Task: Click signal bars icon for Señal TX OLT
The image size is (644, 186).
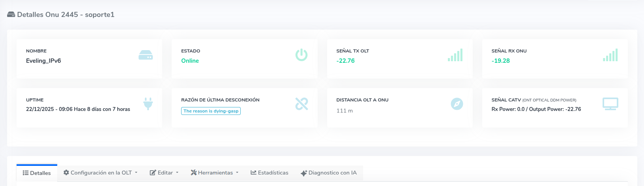Action: point(455,55)
